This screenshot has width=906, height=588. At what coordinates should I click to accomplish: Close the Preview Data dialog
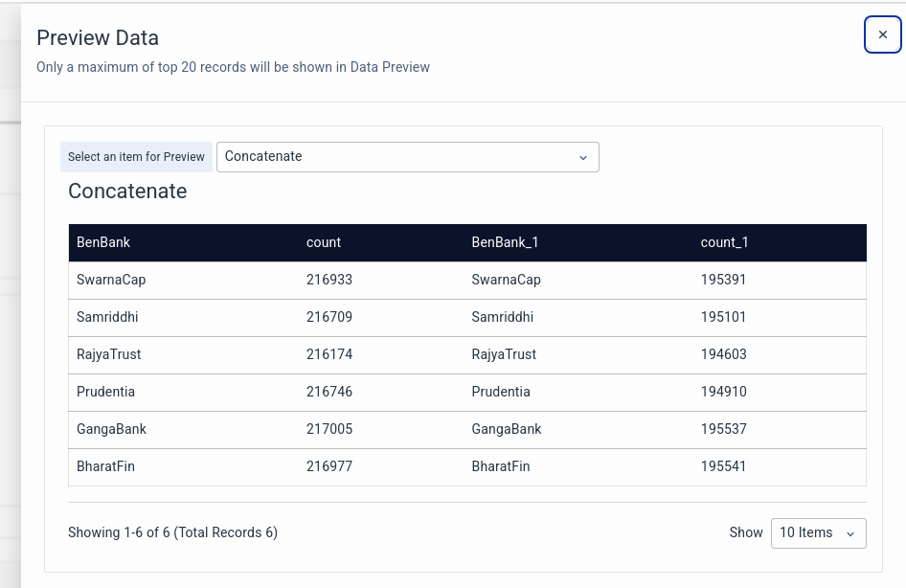882,34
